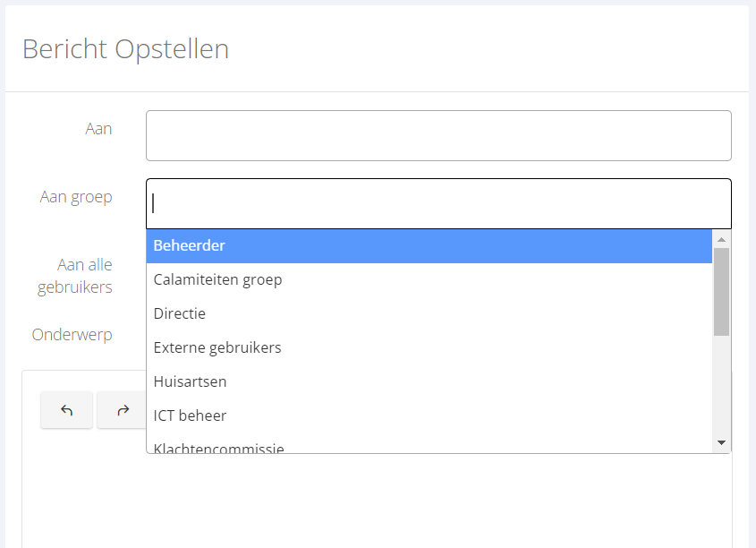The width and height of the screenshot is (756, 548).
Task: Choose Huisartsen from the list
Action: coord(429,381)
